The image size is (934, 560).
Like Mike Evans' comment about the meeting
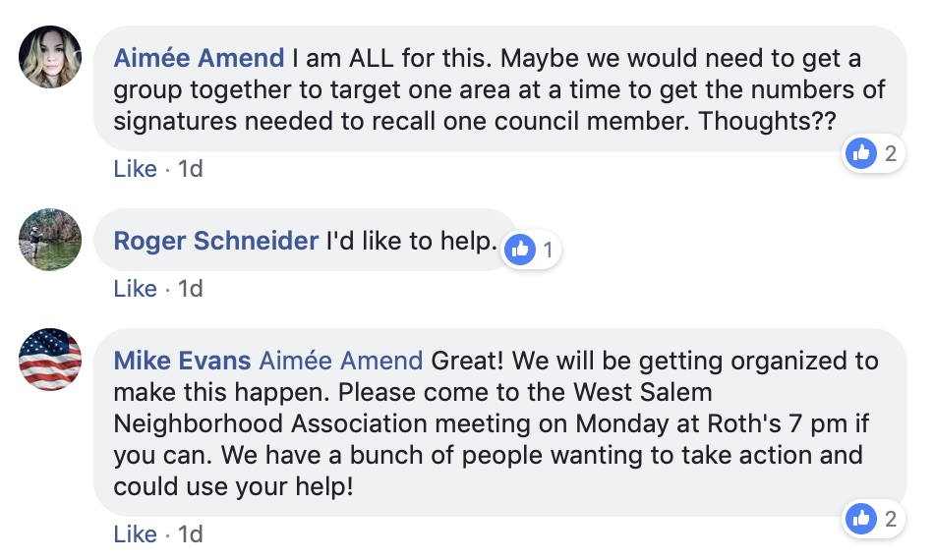coord(135,534)
